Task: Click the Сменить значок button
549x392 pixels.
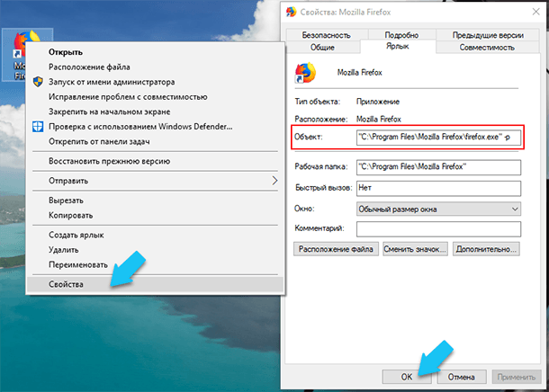Action: tap(415, 249)
